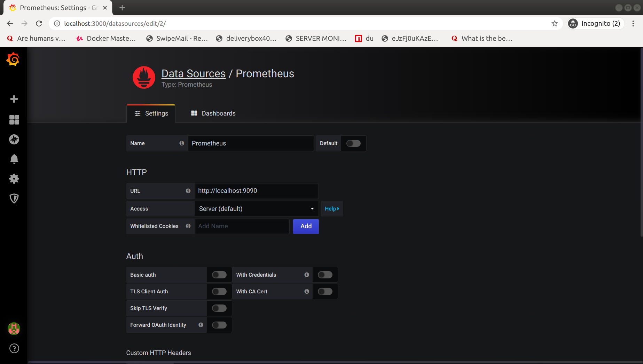The image size is (643, 364).
Task: Open the Create plus menu in sidebar
Action: 14,99
